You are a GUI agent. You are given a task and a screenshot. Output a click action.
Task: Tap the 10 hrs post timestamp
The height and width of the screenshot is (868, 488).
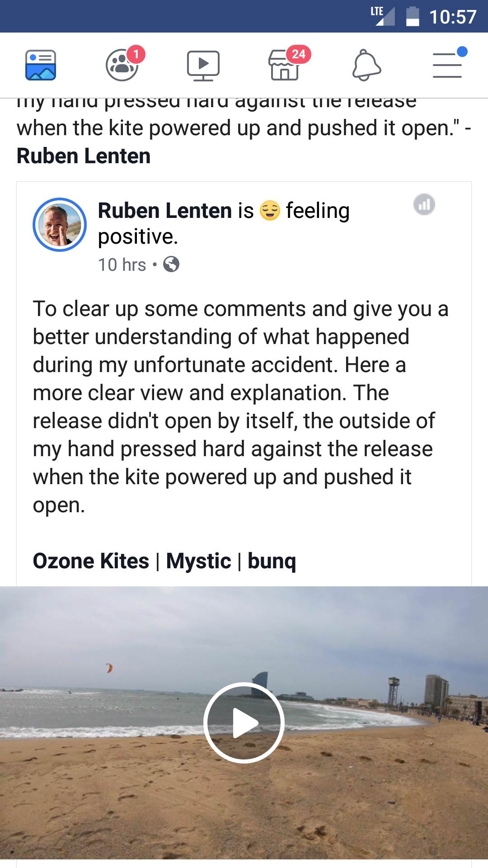122,264
